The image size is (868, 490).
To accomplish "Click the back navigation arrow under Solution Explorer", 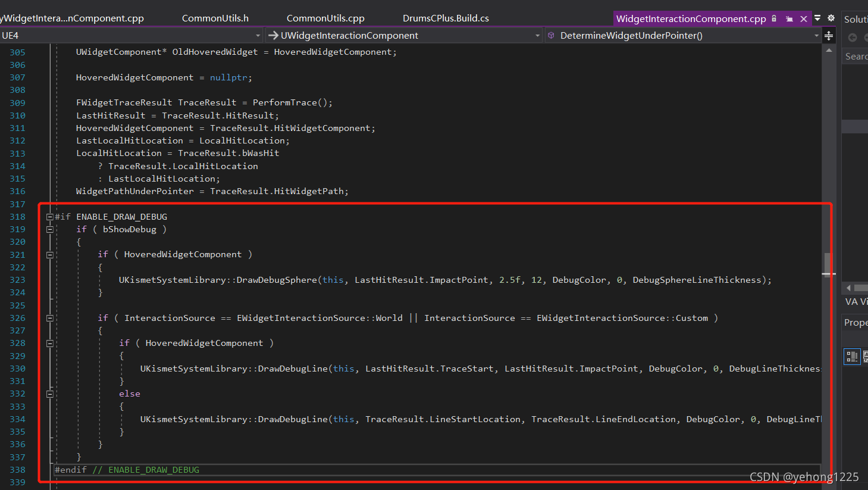I will click(x=852, y=38).
